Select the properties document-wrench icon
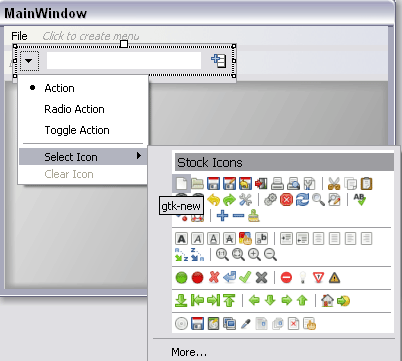Viewport: 402px width, 361px height. (x=309, y=183)
